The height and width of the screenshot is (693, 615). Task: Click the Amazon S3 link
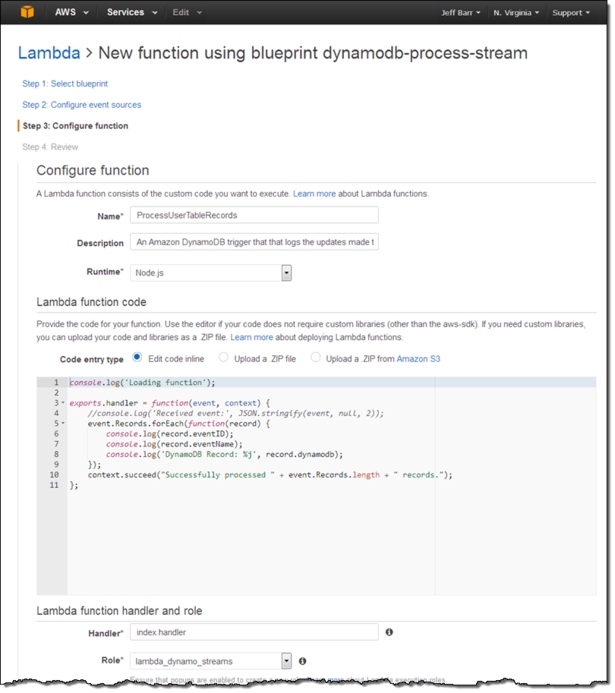click(418, 359)
